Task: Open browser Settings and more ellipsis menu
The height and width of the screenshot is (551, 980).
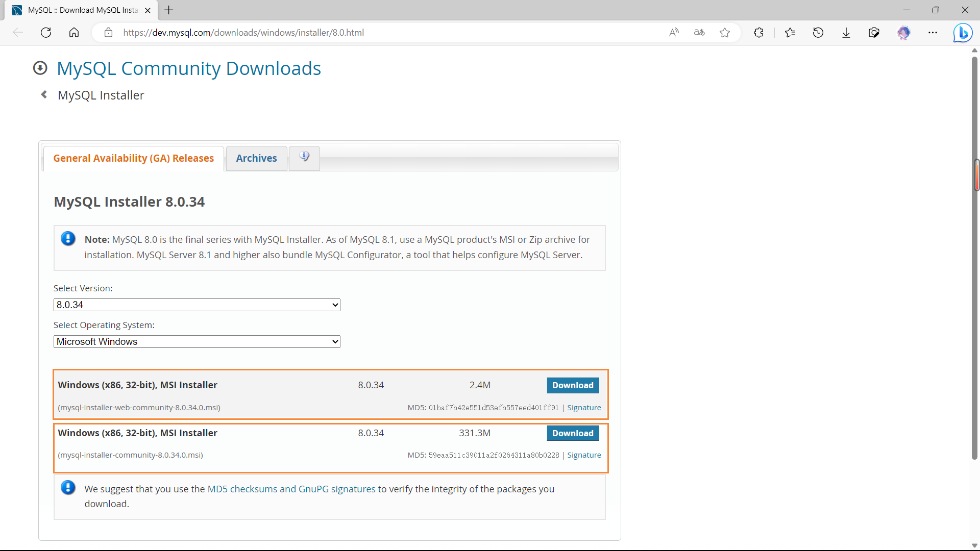Action: 933,33
